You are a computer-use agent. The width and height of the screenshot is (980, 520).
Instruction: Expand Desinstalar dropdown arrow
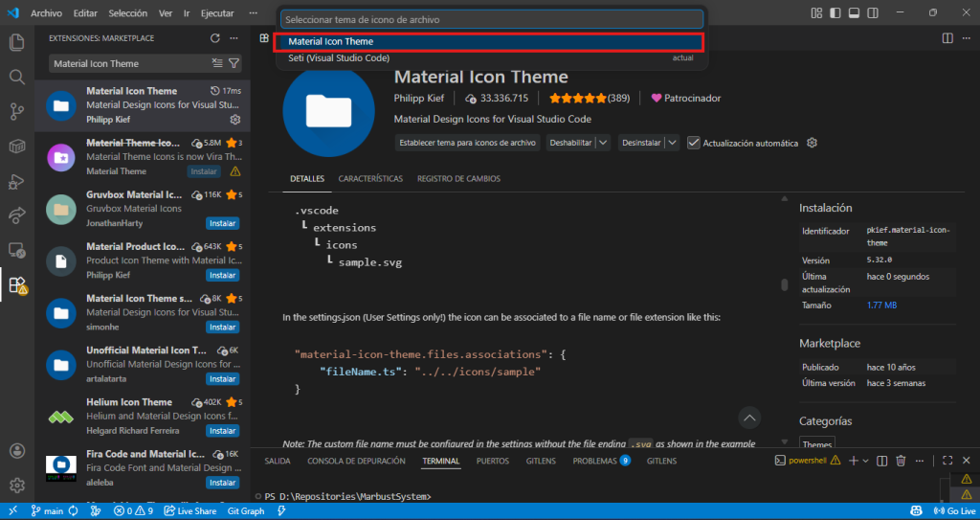[673, 143]
